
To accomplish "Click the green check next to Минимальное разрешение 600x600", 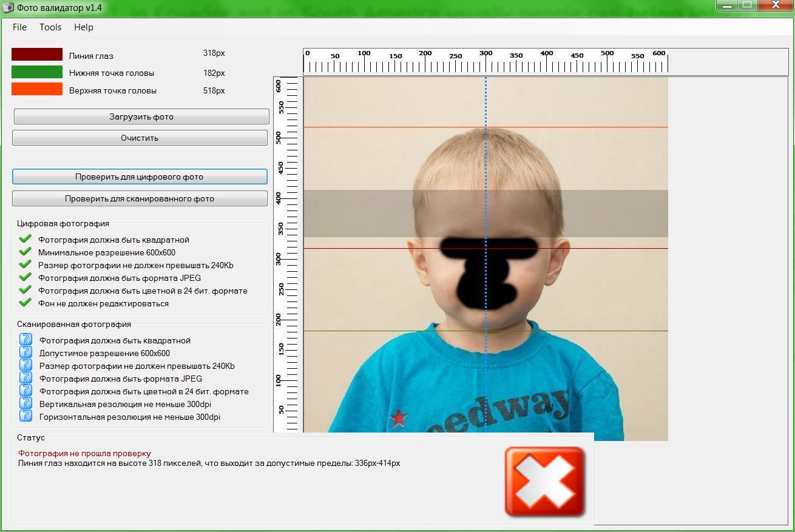I will point(25,252).
